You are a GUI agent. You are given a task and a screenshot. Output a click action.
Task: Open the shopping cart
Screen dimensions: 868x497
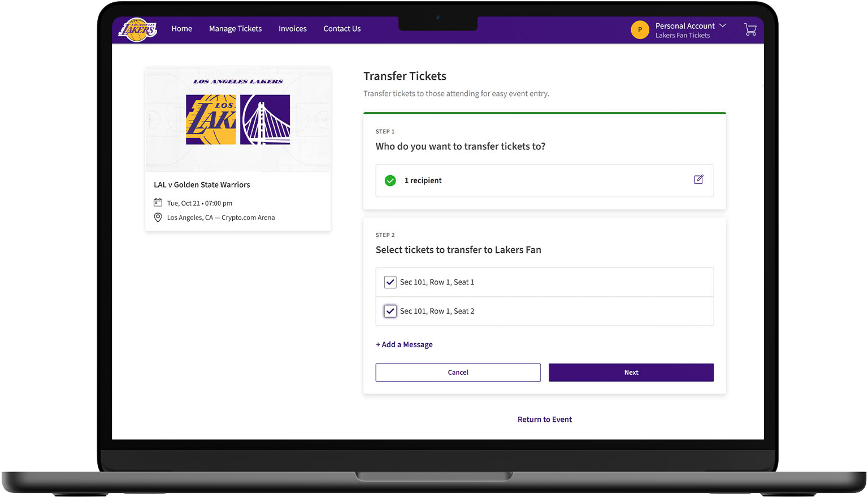point(750,29)
